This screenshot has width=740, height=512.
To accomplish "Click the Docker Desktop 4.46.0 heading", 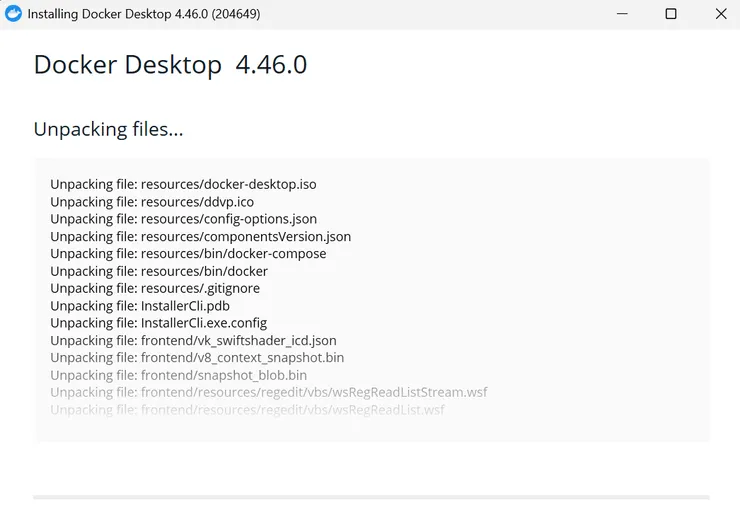I will 170,65.
